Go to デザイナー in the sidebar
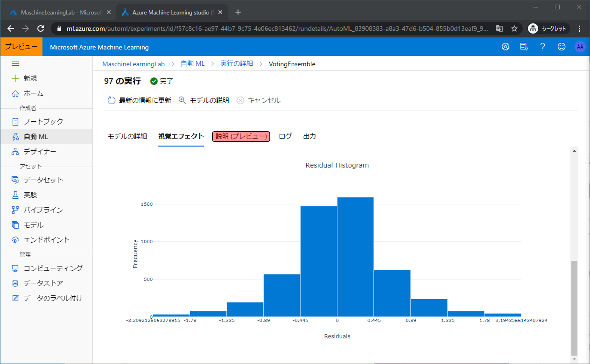Viewport: 590px width, 364px height. click(x=40, y=151)
